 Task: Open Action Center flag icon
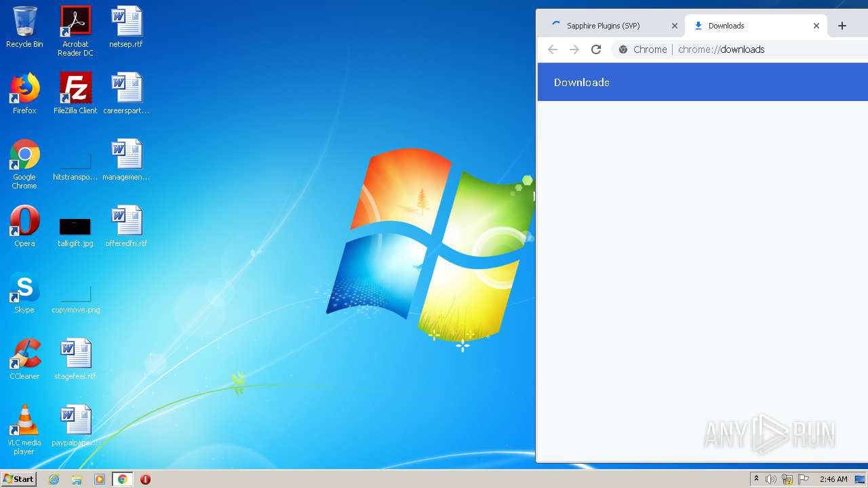[x=804, y=479]
